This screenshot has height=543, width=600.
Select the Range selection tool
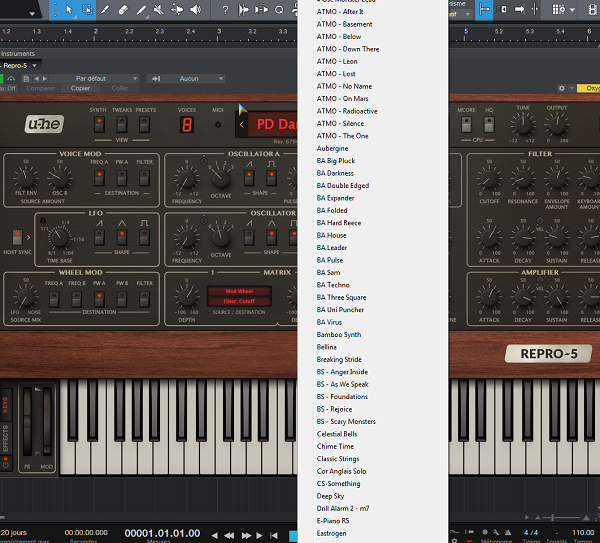pos(87,10)
